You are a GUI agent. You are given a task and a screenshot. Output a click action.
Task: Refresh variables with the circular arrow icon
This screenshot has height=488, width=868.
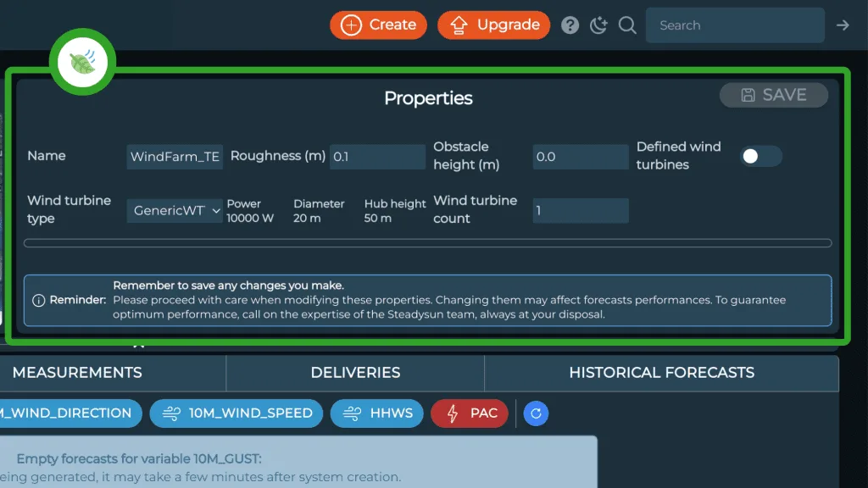pyautogui.click(x=536, y=413)
